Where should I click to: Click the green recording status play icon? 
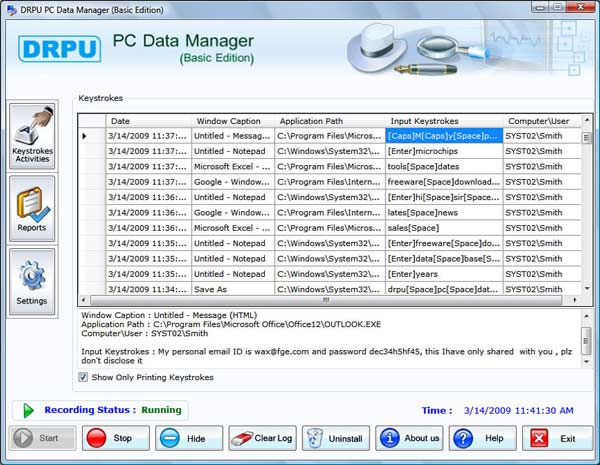(28, 410)
